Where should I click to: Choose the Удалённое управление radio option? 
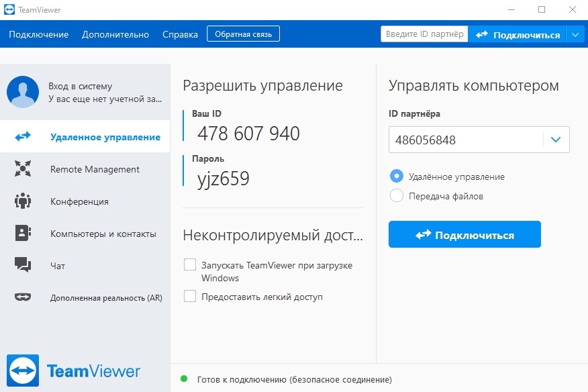click(397, 177)
